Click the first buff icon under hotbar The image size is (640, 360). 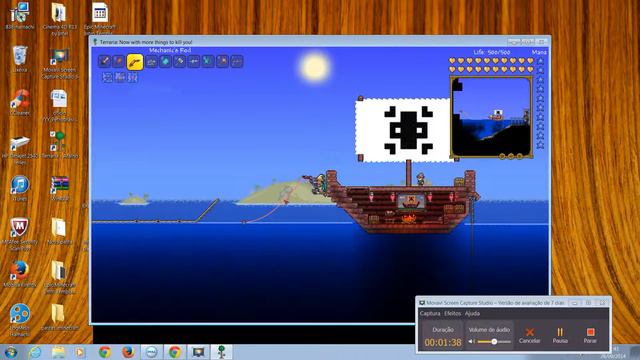click(107, 77)
